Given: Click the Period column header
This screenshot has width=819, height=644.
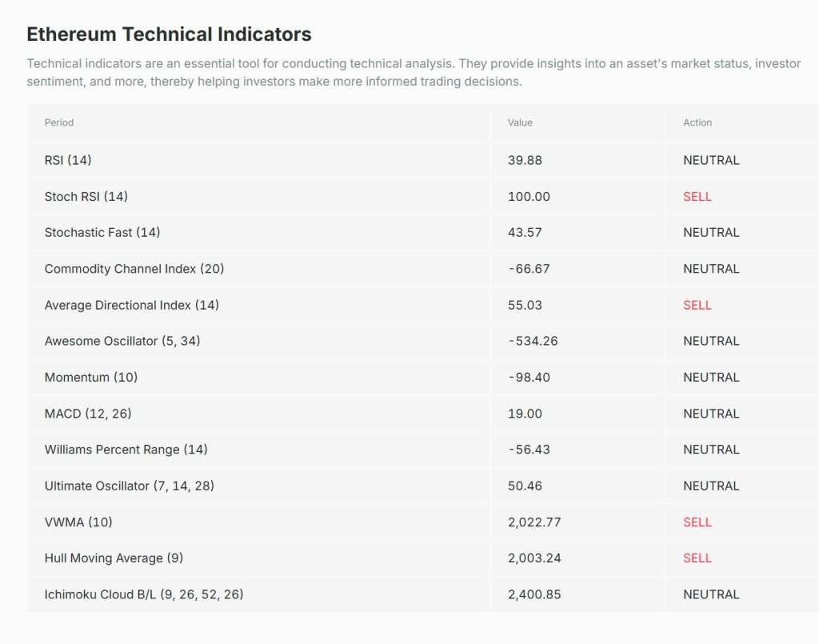Looking at the screenshot, I should click(59, 122).
